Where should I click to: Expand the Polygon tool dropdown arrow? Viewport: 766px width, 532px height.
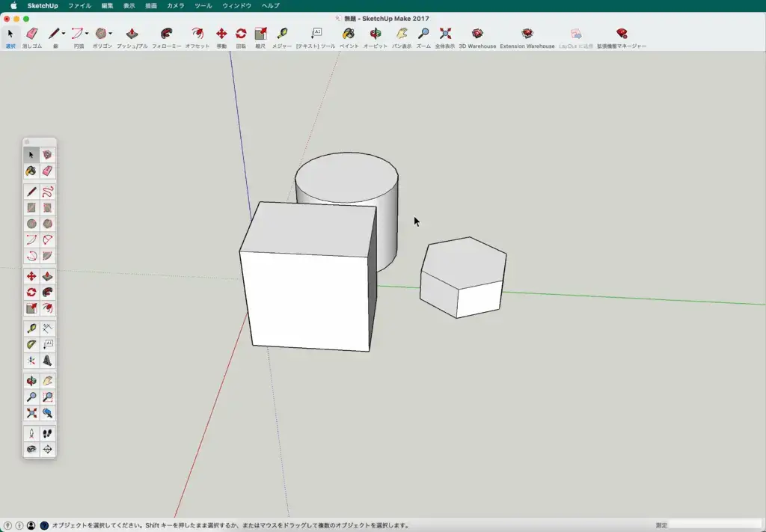pyautogui.click(x=111, y=34)
